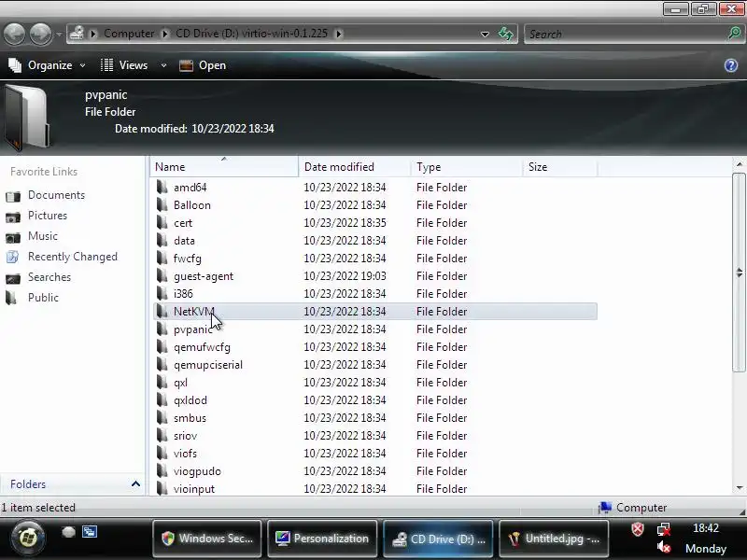
Task: Sort by the Date modified column header
Action: [355, 167]
